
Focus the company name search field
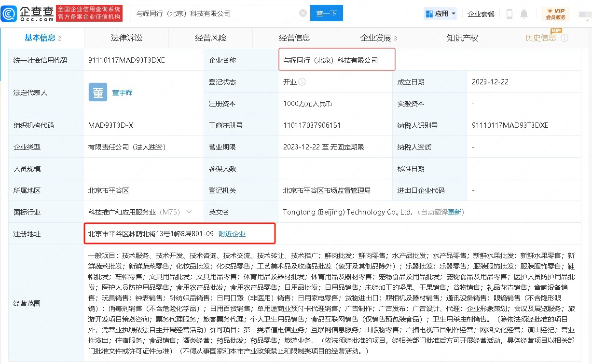click(215, 13)
